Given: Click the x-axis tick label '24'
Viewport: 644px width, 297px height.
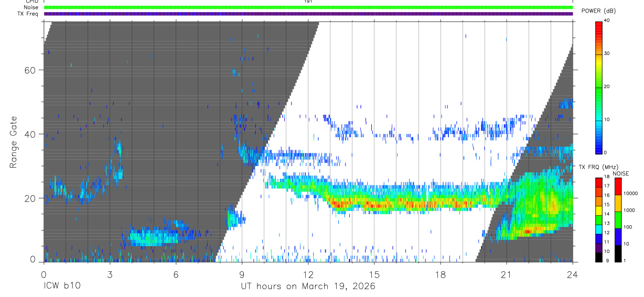Looking at the screenshot, I should 573,273.
